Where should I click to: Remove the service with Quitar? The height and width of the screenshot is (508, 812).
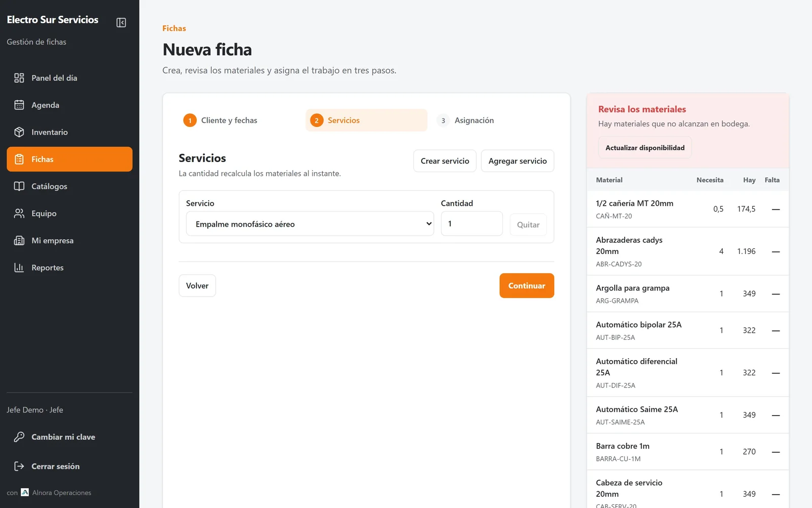coord(528,225)
